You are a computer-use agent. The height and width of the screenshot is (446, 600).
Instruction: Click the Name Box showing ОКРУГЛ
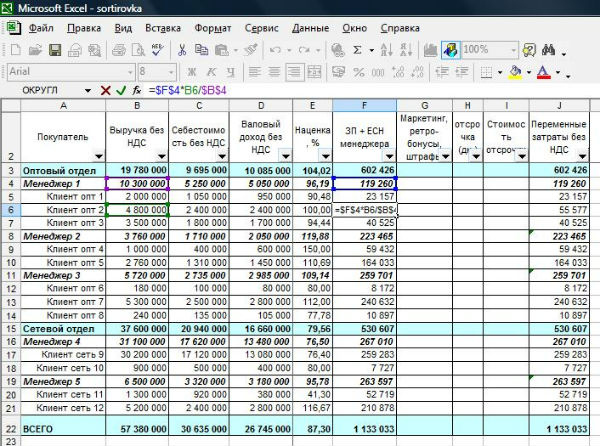coord(47,90)
